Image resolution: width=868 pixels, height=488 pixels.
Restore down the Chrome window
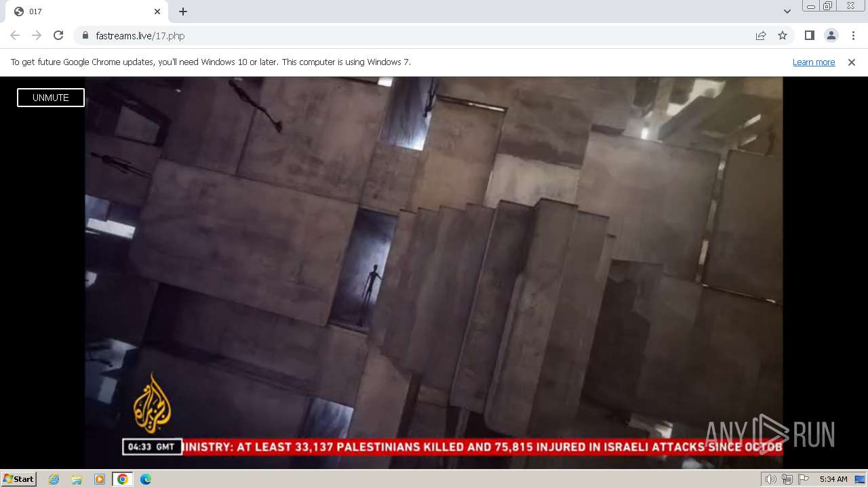828,6
